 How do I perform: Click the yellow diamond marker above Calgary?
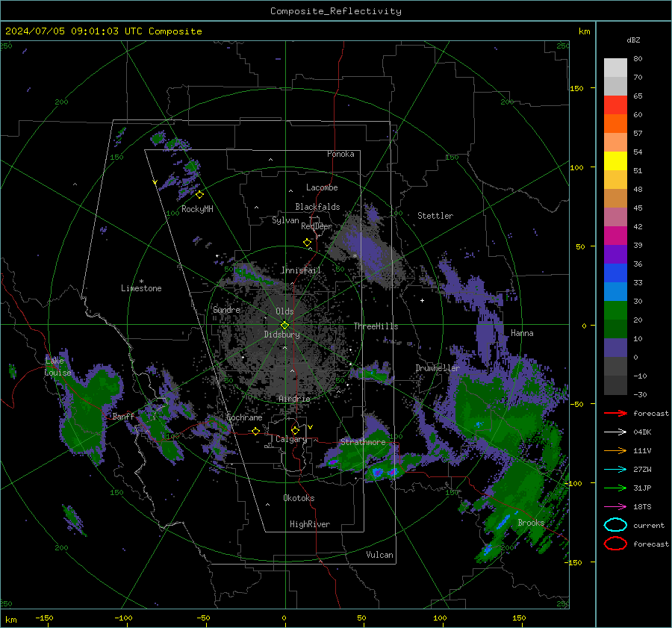point(295,430)
